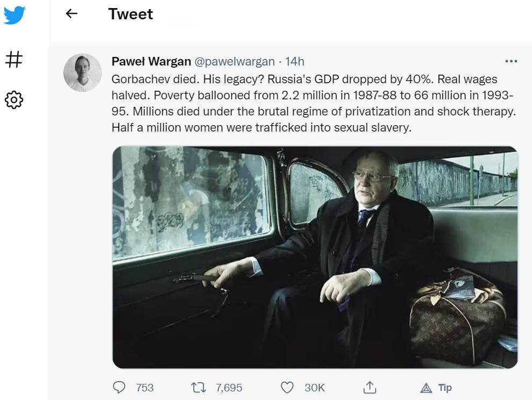Click the reply speech bubble icon
Image resolution: width=532 pixels, height=400 pixels.
119,387
